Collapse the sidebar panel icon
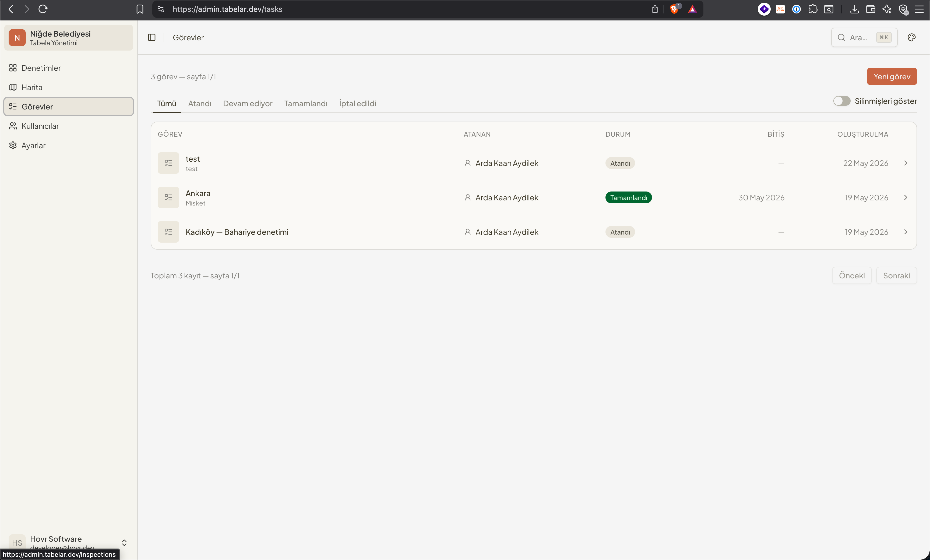Viewport: 930px width, 560px height. 152,37
